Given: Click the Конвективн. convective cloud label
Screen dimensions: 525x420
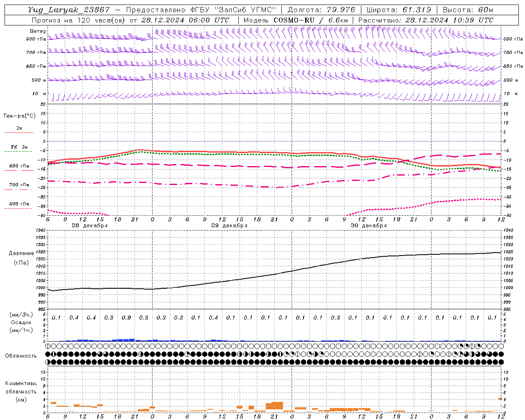Looking at the screenshot, I should (21, 383).
